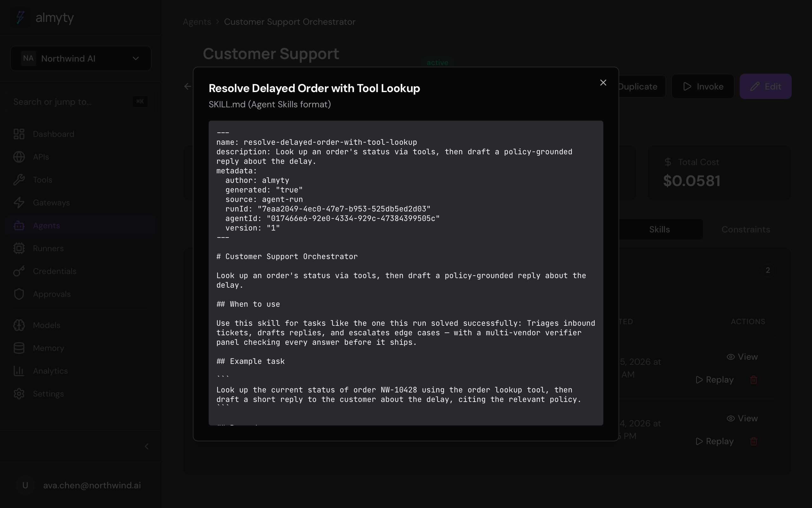Replay the skill dated 4, 2026
Image resolution: width=812 pixels, height=508 pixels.
click(715, 441)
